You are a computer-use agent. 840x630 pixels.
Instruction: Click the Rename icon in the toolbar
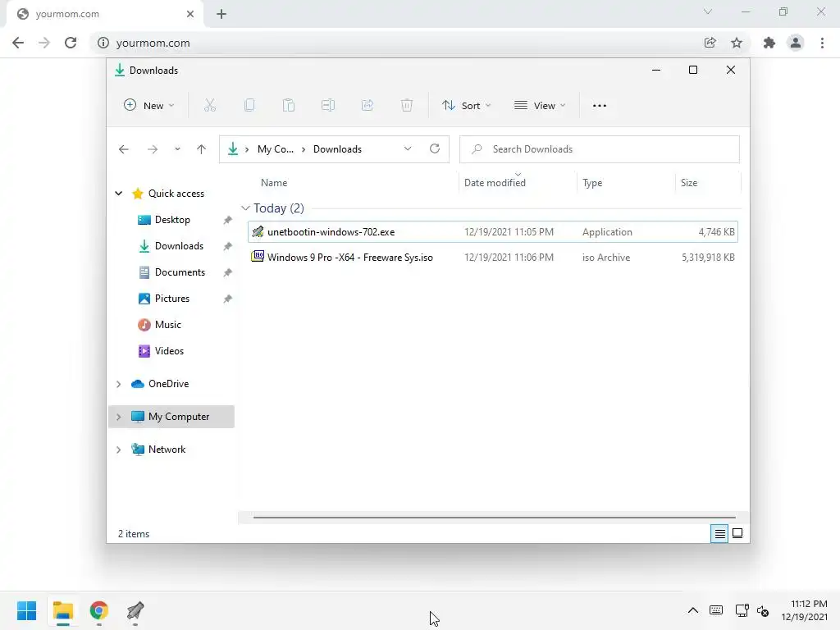click(x=328, y=106)
